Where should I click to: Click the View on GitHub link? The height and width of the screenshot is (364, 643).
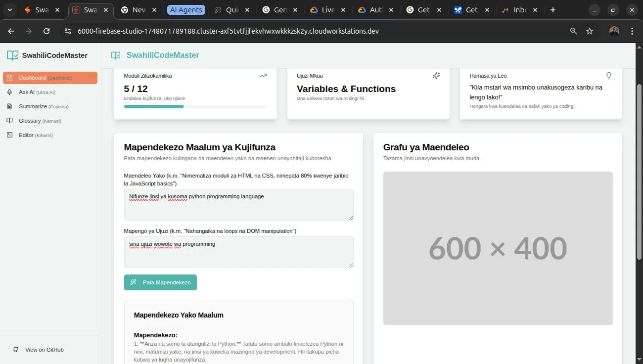[45, 350]
